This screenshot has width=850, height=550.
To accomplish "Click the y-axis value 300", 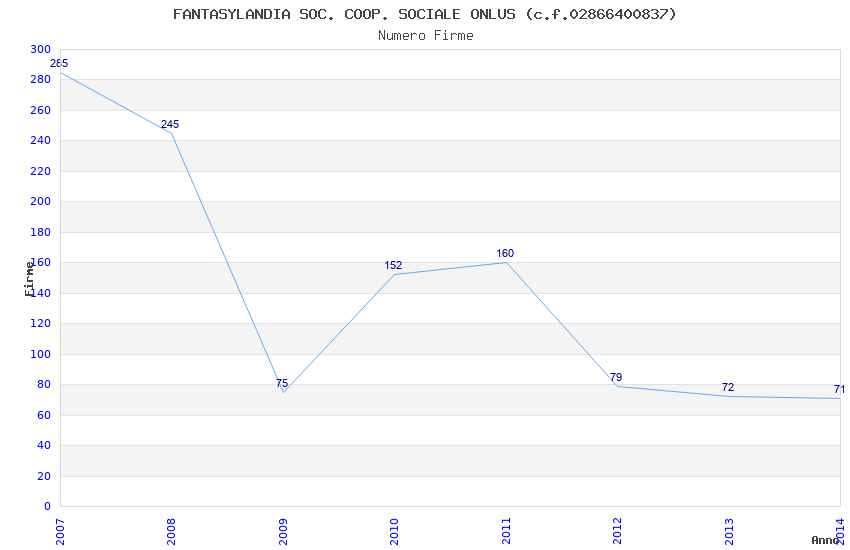I will click(40, 49).
